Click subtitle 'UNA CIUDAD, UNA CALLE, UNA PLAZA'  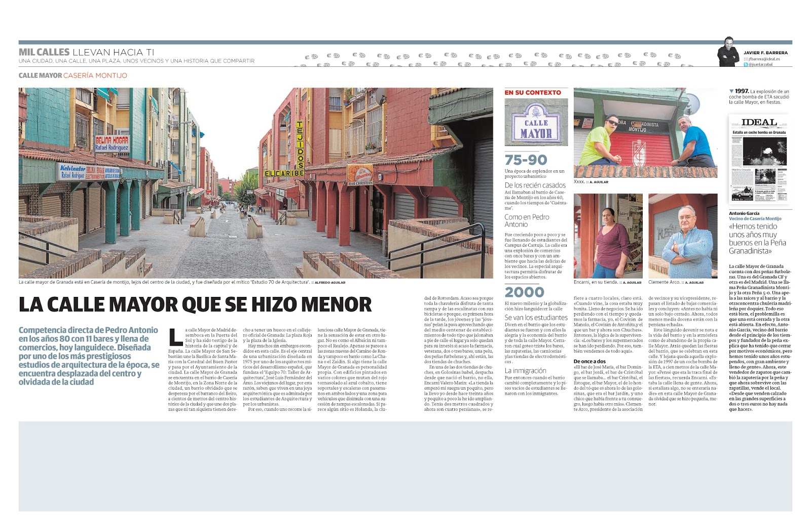coord(136,61)
